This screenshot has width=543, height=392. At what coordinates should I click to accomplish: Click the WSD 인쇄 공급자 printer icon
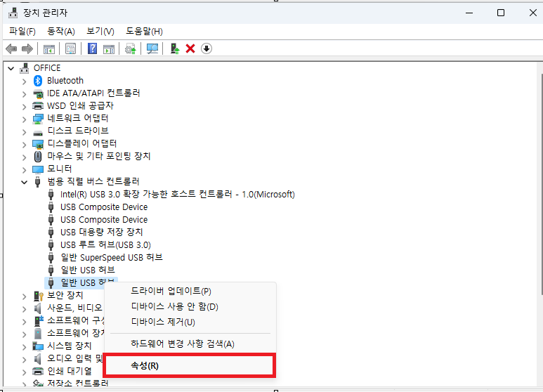(x=38, y=106)
